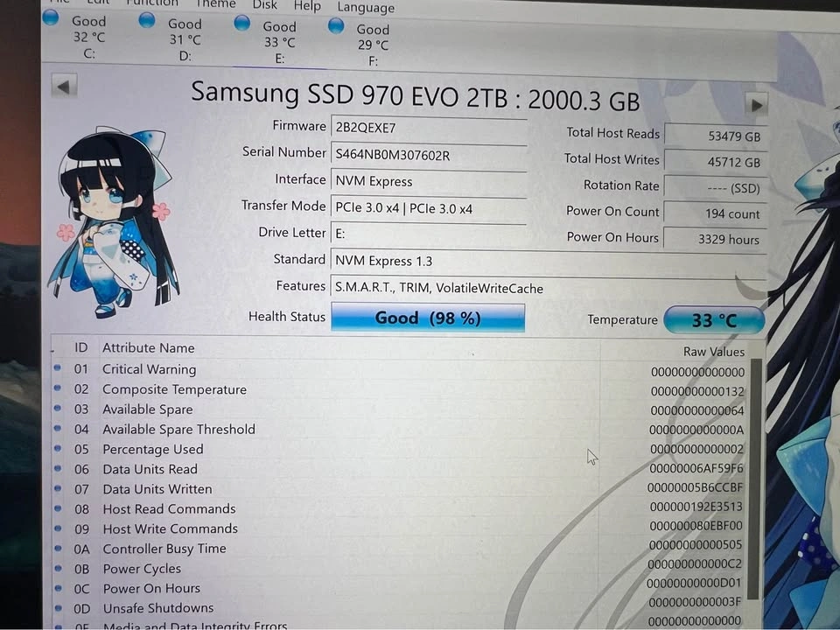Click the Attribute Name column header

click(149, 347)
